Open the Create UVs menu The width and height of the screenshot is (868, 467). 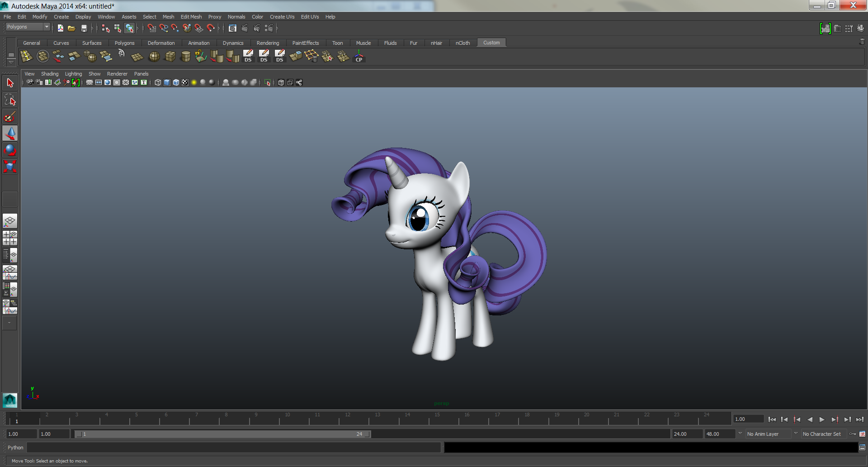[282, 17]
